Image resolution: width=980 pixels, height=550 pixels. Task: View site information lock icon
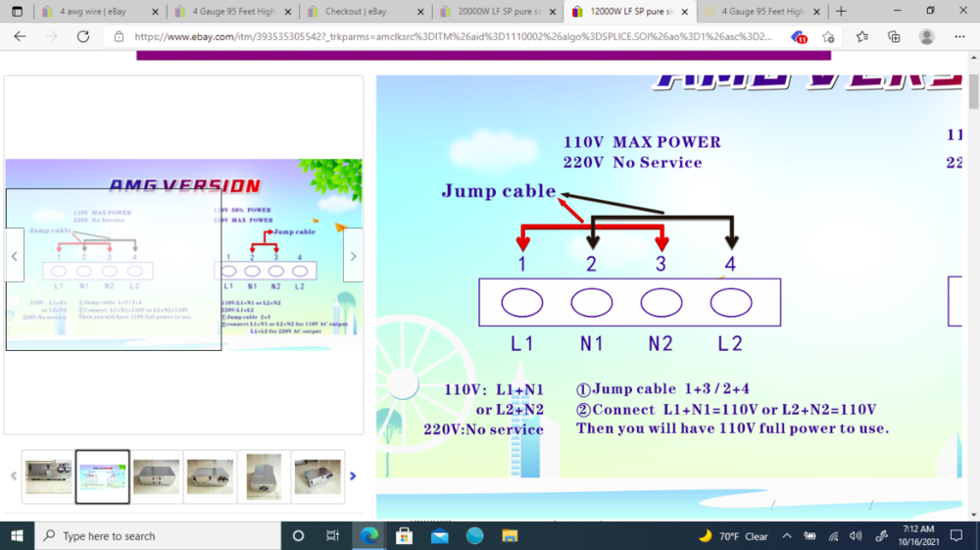click(119, 37)
